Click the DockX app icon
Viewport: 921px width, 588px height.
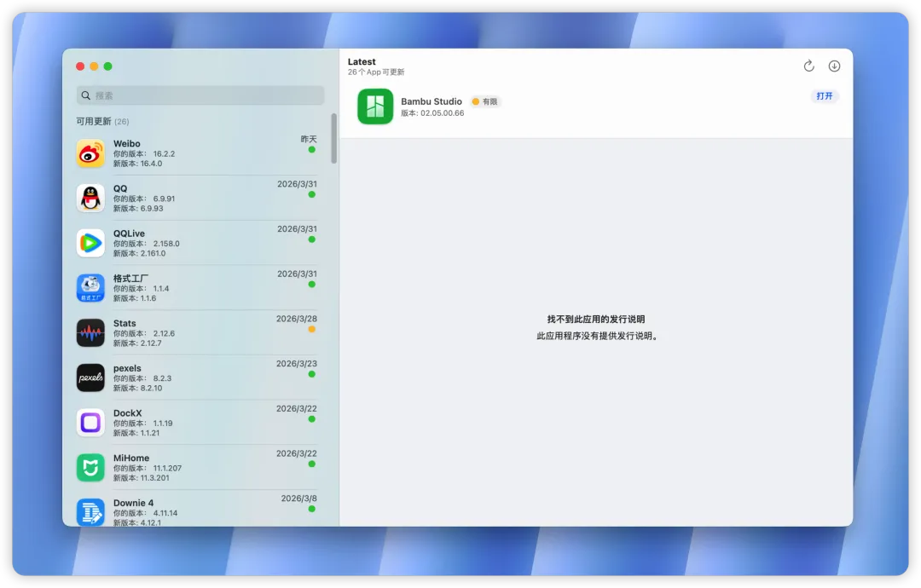click(x=90, y=423)
